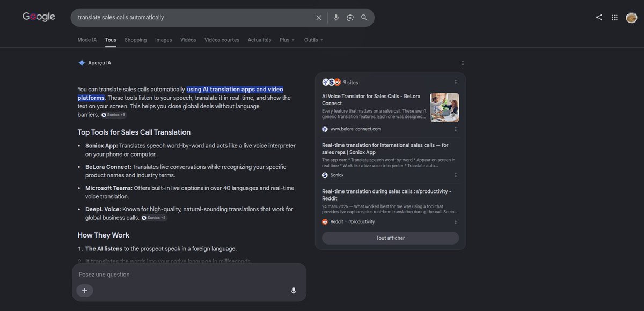
Task: Click the Reddit favicon in sources
Action: click(325, 221)
